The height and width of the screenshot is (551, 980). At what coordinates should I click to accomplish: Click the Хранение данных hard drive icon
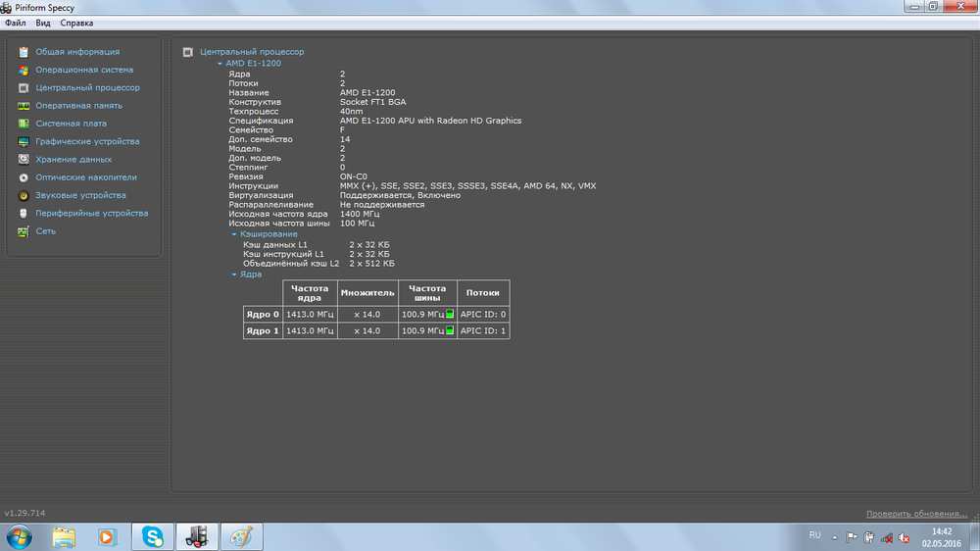(x=24, y=160)
